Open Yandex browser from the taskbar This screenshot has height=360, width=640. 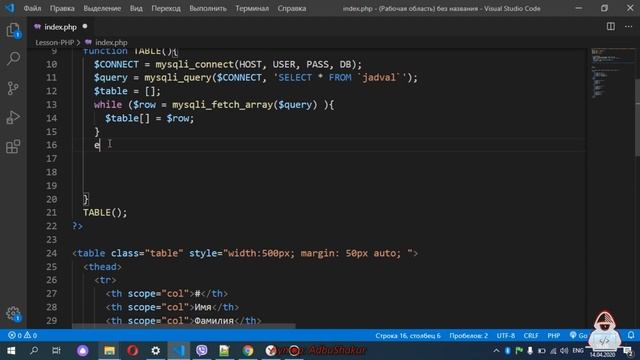click(x=271, y=351)
